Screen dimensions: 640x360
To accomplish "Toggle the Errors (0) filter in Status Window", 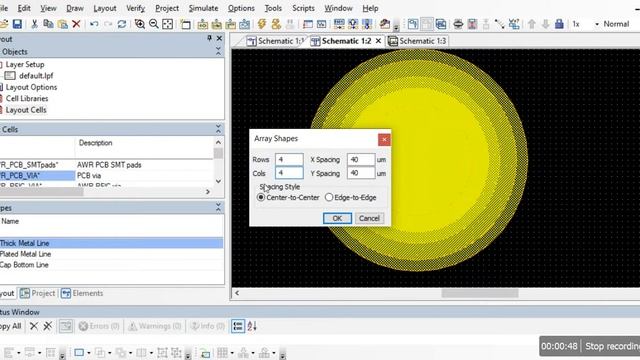I will [x=99, y=326].
